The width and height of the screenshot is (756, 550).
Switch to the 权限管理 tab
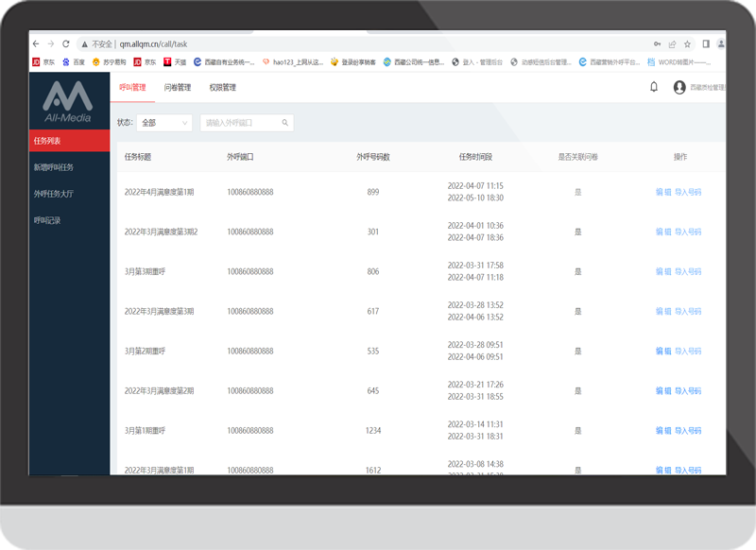pyautogui.click(x=223, y=87)
